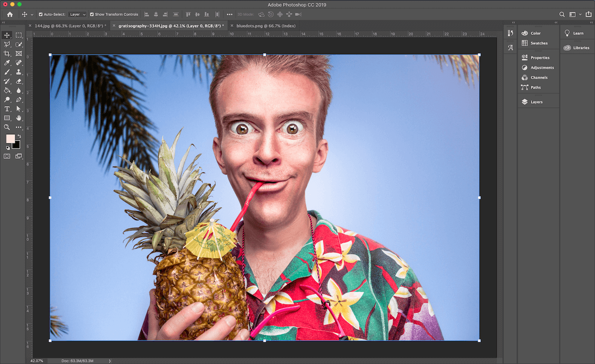Activate the Horizontal Type tool
The width and height of the screenshot is (595, 364).
[x=7, y=109]
